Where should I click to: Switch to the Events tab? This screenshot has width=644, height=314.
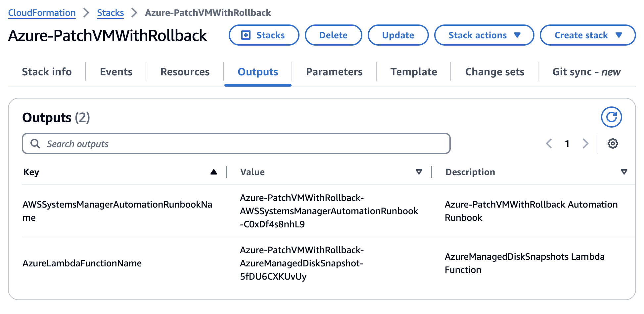click(116, 72)
